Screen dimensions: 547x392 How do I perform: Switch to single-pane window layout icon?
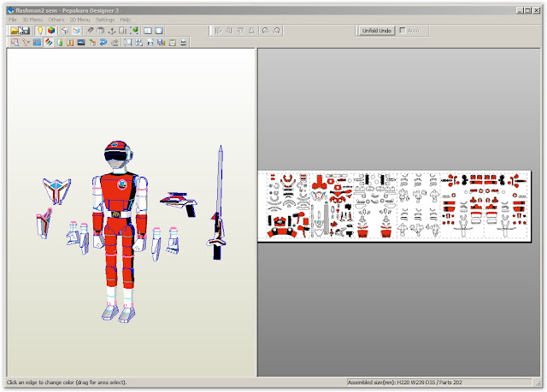[x=159, y=31]
